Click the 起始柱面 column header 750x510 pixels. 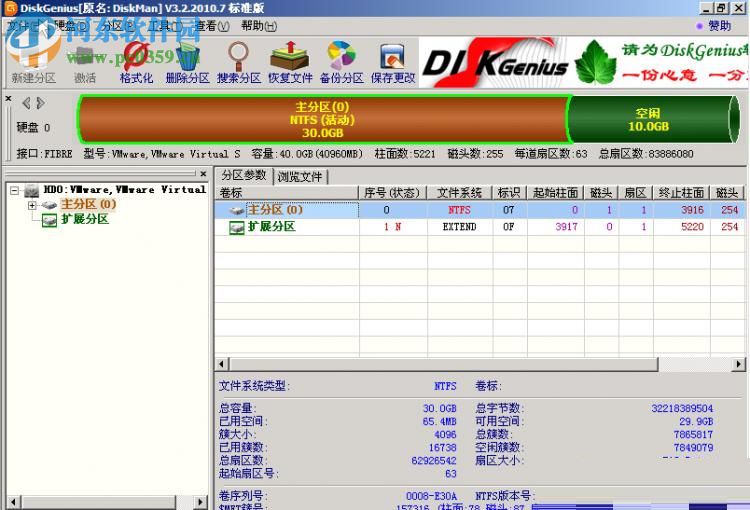(x=555, y=193)
